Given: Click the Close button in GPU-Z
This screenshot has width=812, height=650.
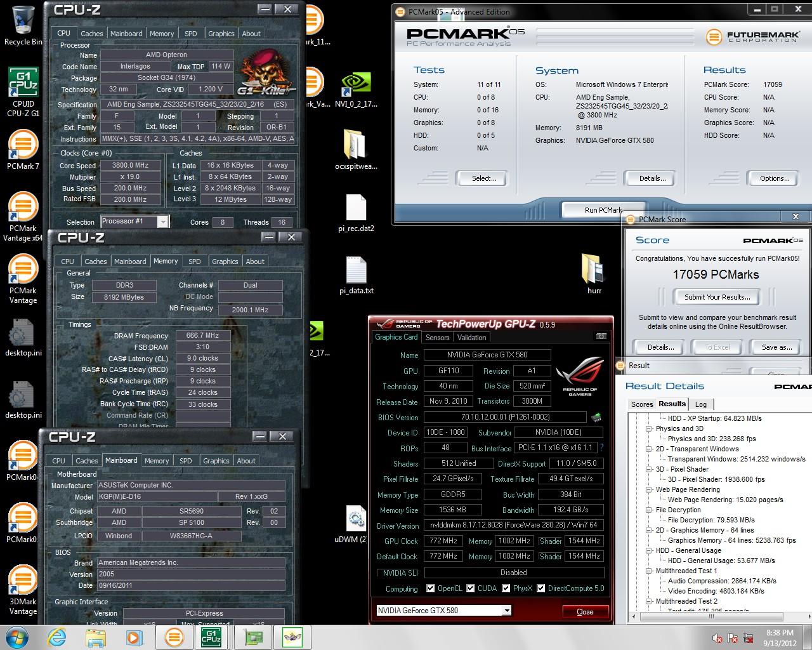Looking at the screenshot, I should click(x=585, y=612).
